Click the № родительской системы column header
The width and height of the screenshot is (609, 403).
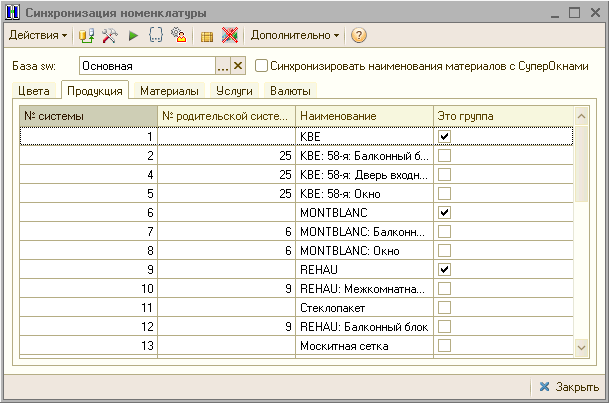(226, 116)
